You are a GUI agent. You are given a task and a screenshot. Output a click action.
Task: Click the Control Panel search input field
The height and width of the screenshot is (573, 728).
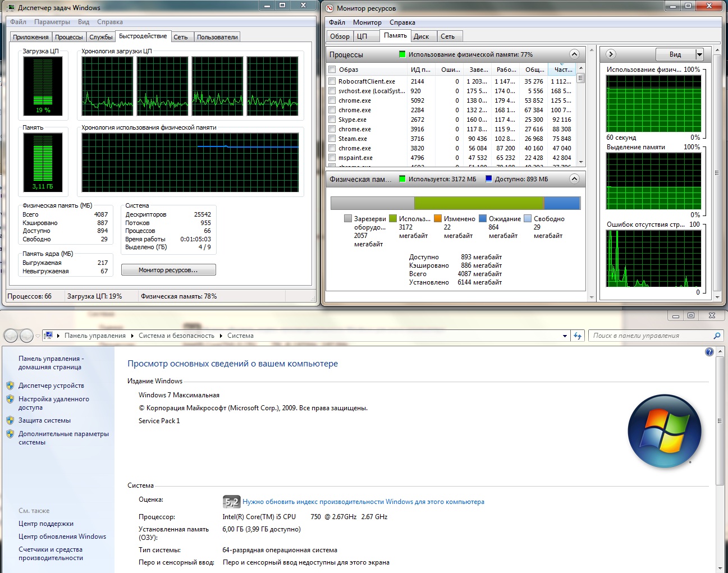click(650, 336)
